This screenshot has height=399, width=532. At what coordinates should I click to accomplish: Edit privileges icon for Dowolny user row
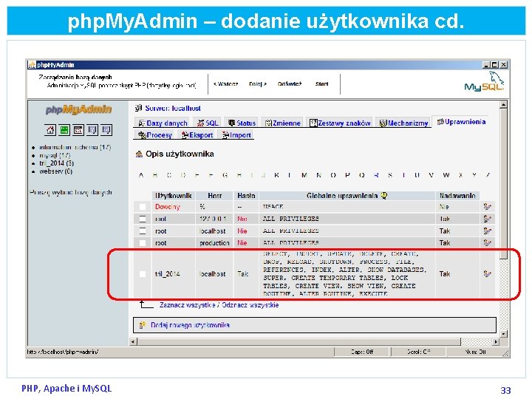click(x=487, y=207)
